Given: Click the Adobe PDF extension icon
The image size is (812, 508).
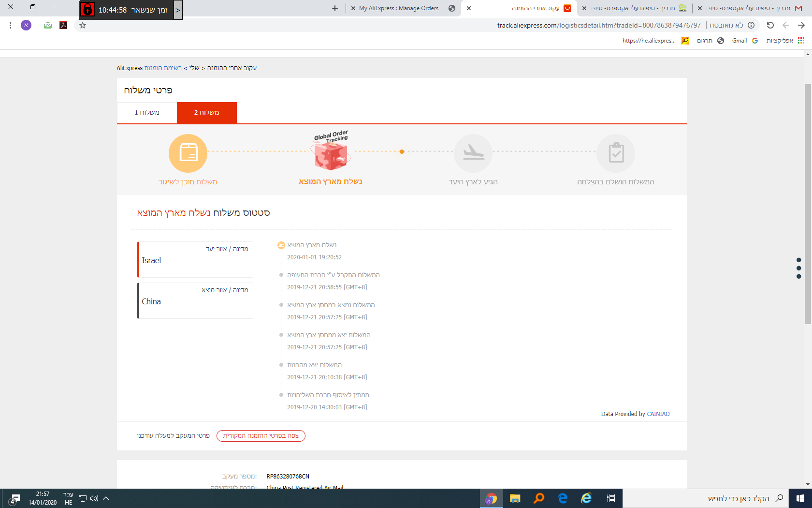Looking at the screenshot, I should [63, 25].
